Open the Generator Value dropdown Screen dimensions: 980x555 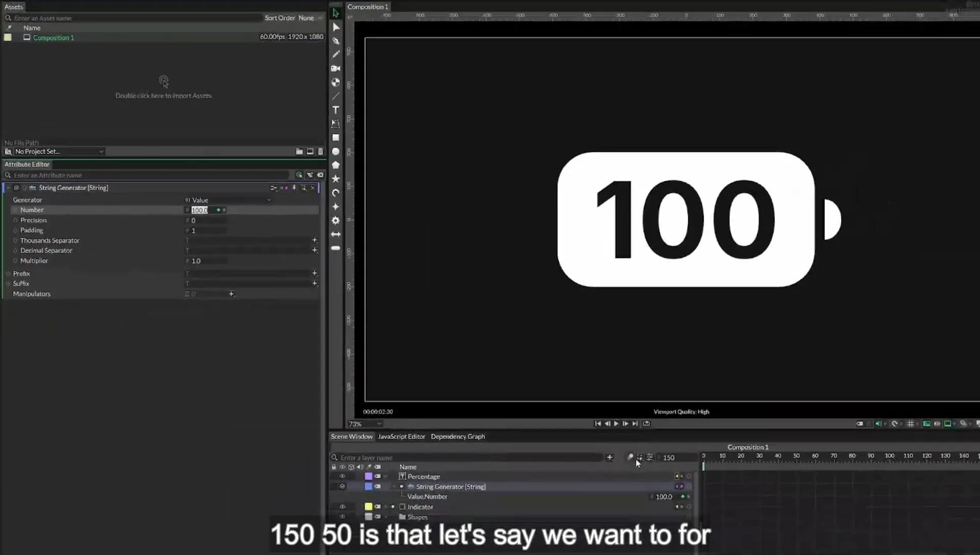click(x=228, y=200)
